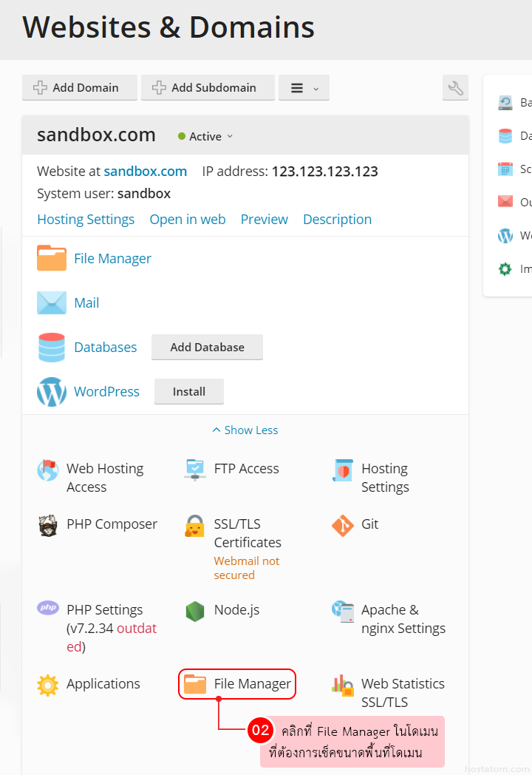Open the Applications gear icon
The width and height of the screenshot is (532, 775).
coord(48,686)
